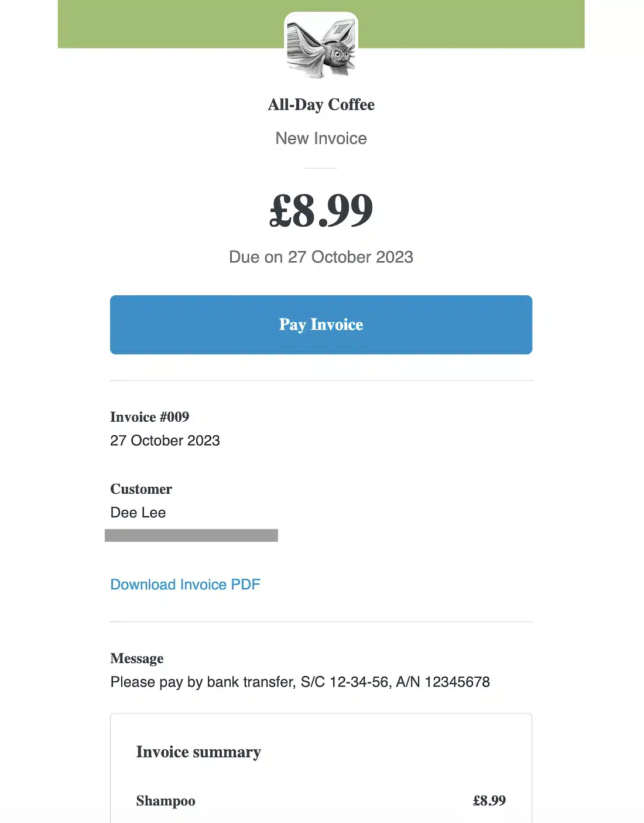Image resolution: width=644 pixels, height=823 pixels.
Task: Click the Due on 27 October 2023 text
Action: point(321,257)
